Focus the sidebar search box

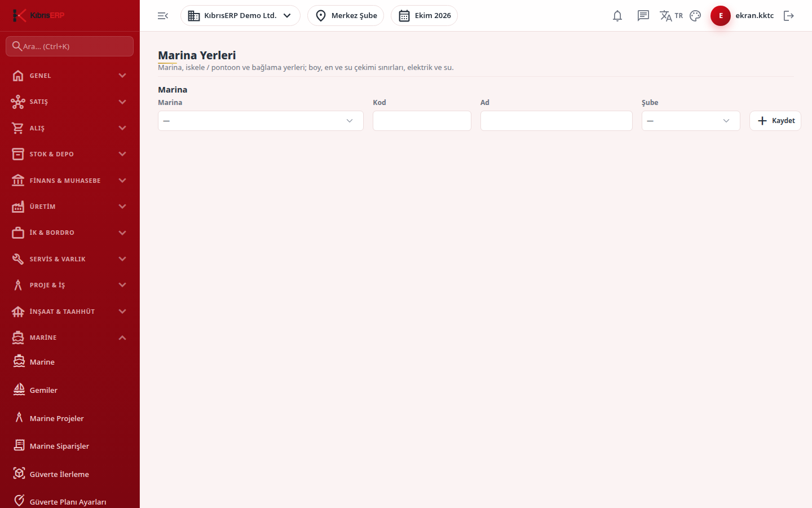(x=70, y=46)
